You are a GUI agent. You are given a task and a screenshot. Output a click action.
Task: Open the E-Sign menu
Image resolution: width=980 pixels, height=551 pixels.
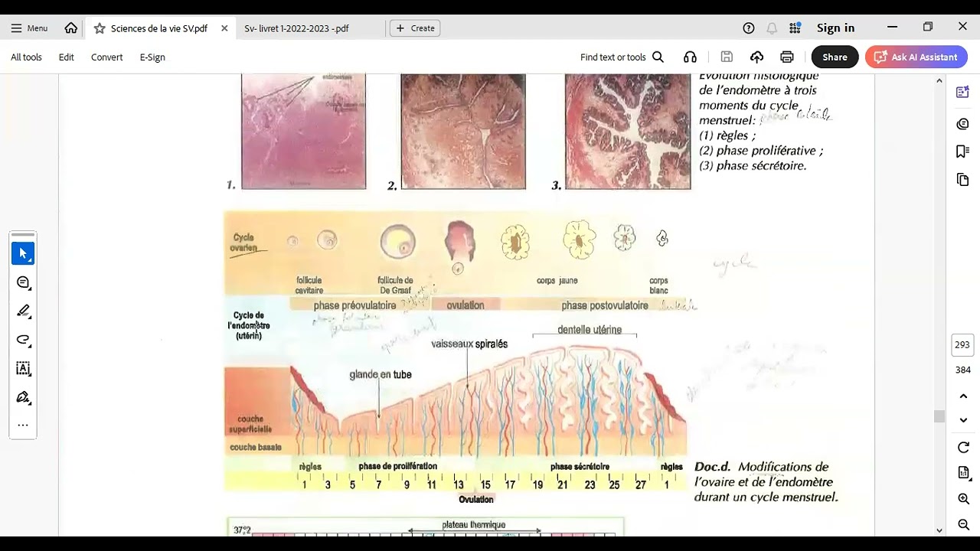pyautogui.click(x=152, y=57)
